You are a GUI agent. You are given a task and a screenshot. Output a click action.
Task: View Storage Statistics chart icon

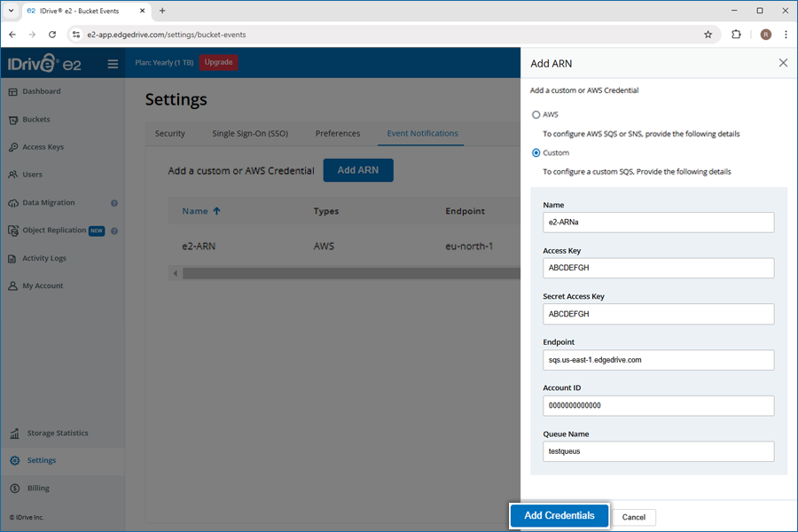(14, 434)
